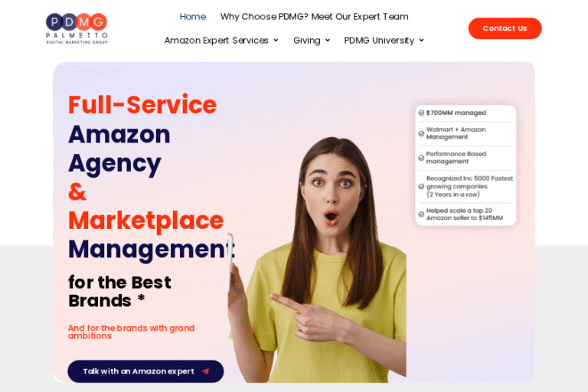
Task: Open the PDMG University dropdown chevron
Action: (421, 41)
